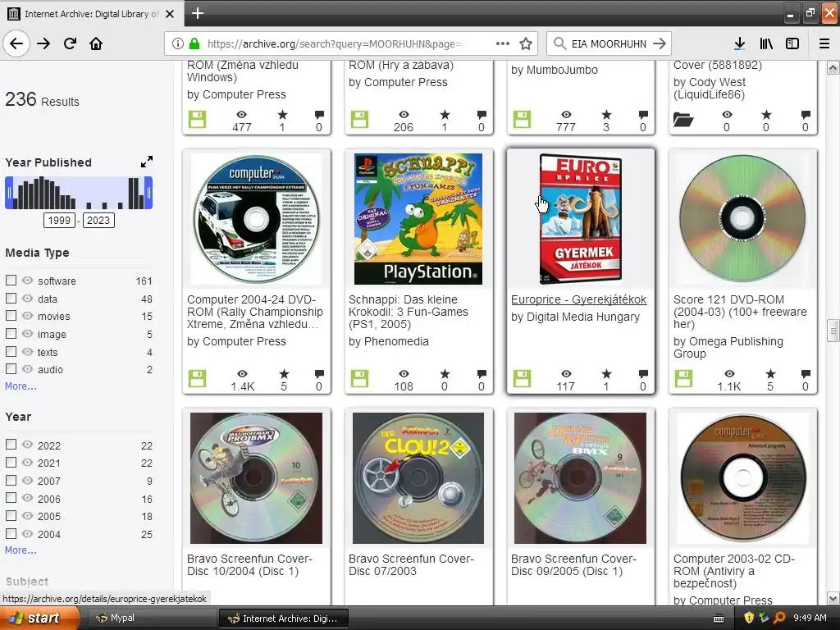840x630 pixels.
Task: Click the views eye icon on Score 121 card
Action: tap(729, 373)
